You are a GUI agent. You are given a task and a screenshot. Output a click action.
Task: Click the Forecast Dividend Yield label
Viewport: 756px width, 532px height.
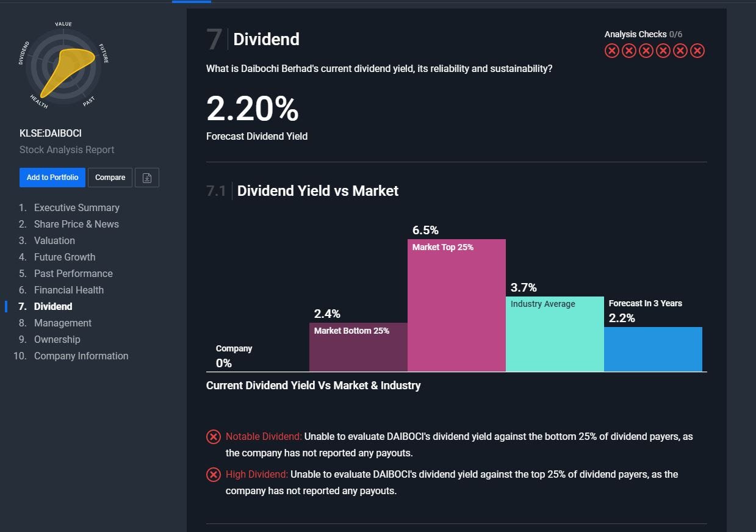(x=257, y=136)
